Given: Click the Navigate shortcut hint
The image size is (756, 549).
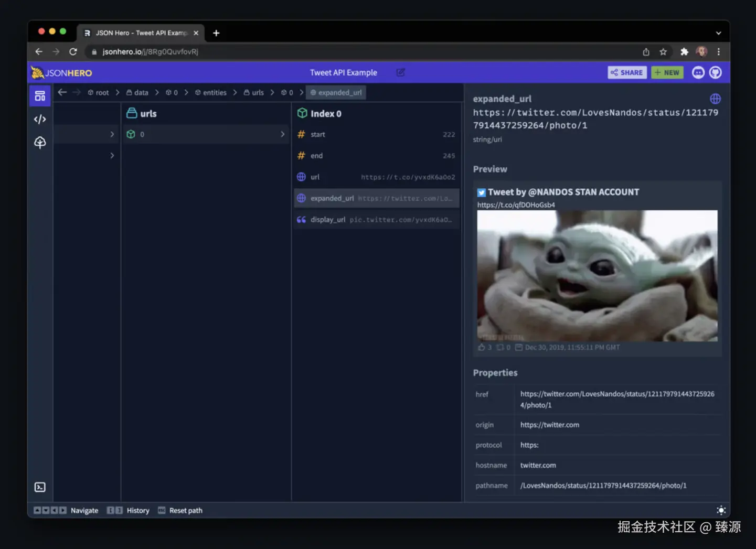Looking at the screenshot, I should [x=66, y=510].
